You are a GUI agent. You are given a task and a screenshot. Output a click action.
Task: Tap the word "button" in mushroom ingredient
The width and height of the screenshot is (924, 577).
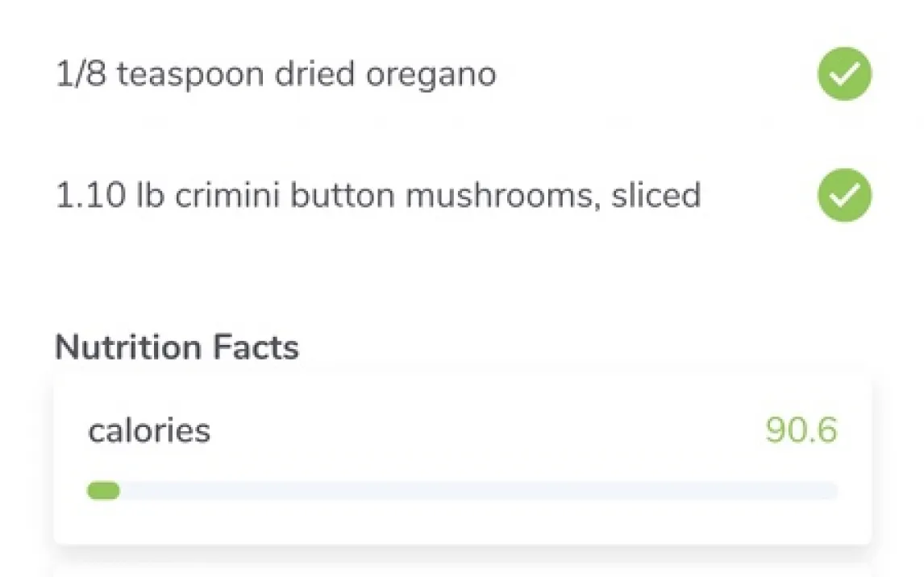[x=342, y=196]
